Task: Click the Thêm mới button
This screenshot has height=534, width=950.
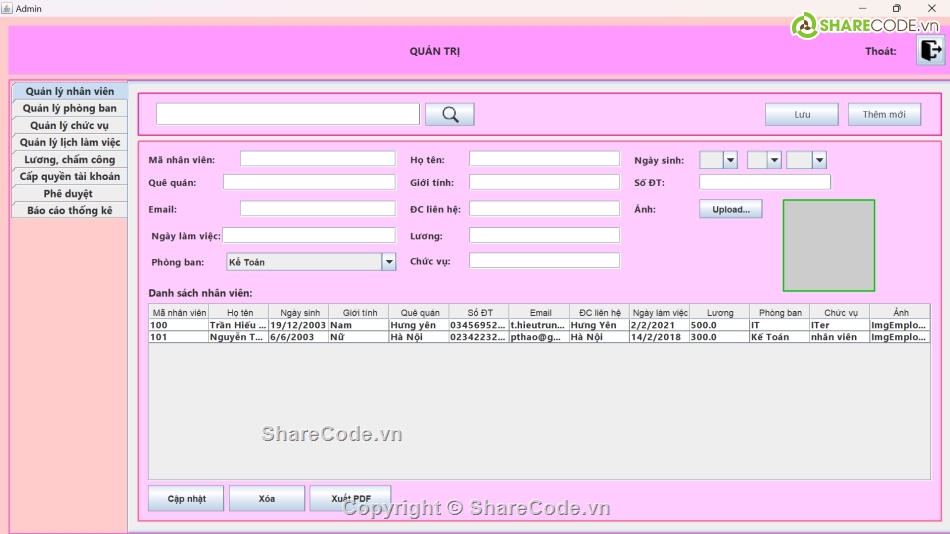Action: pyautogui.click(x=884, y=115)
